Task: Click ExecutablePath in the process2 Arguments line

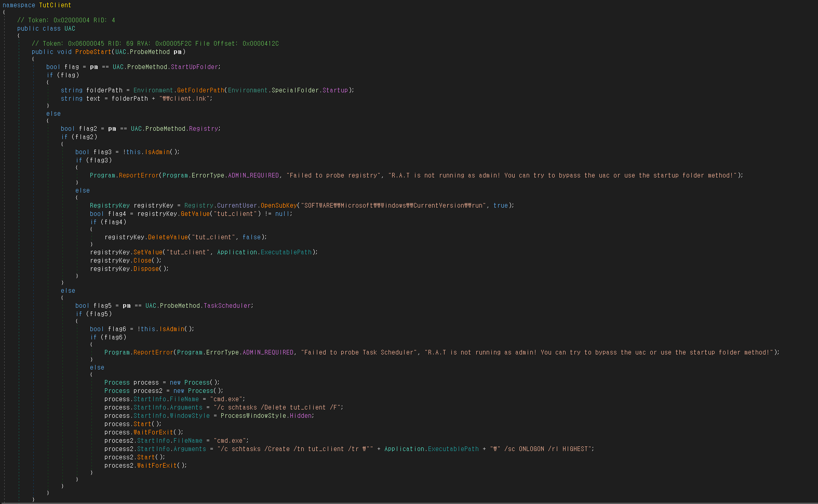Action: pos(453,449)
